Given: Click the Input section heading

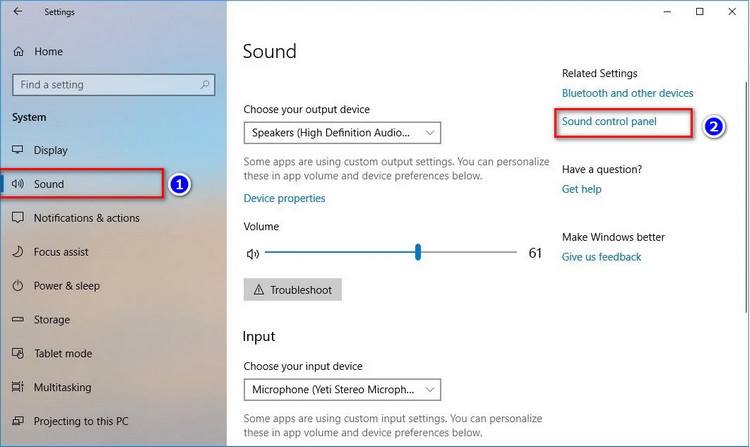Looking at the screenshot, I should click(x=259, y=337).
